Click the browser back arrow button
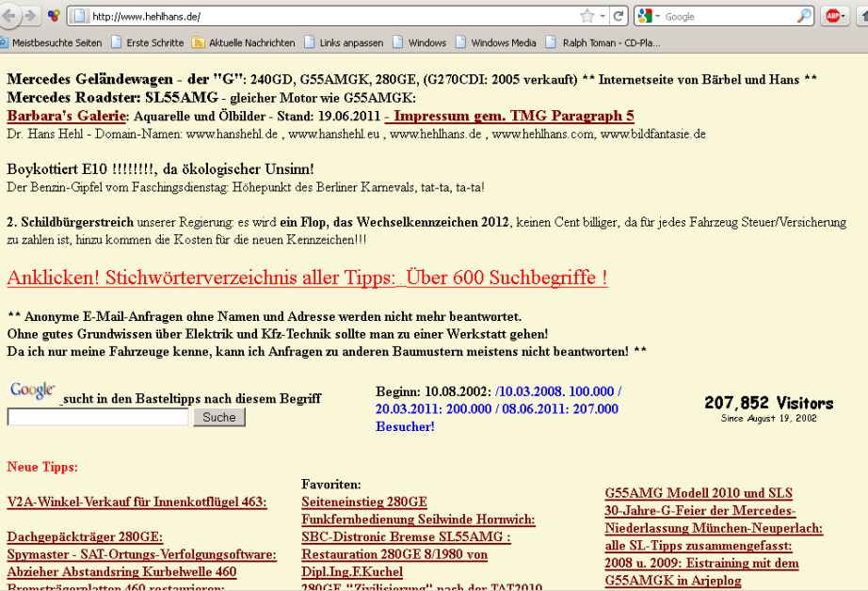The image size is (868, 591). click(x=8, y=16)
